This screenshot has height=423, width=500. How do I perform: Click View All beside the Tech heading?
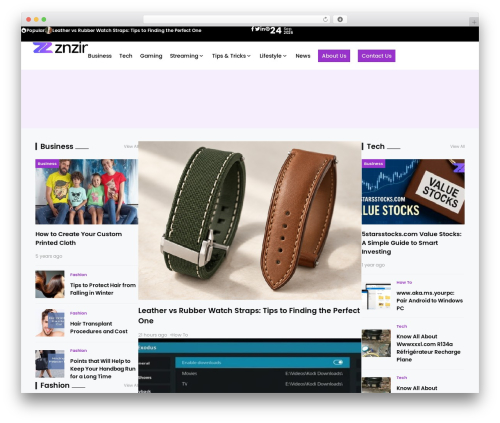pos(457,146)
